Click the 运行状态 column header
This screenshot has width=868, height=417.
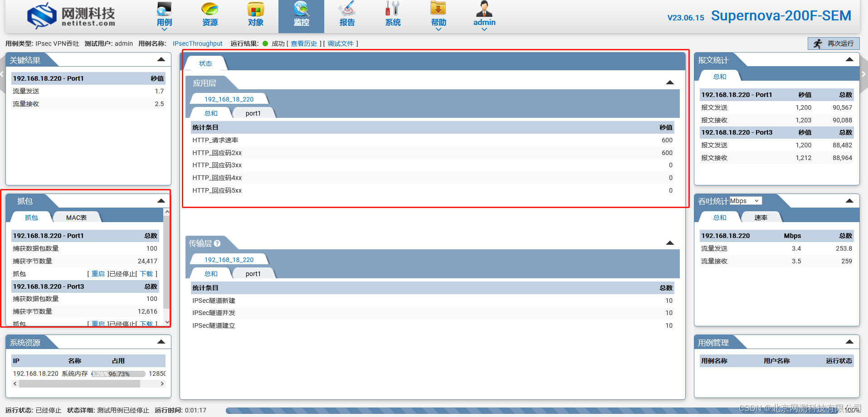coord(839,361)
